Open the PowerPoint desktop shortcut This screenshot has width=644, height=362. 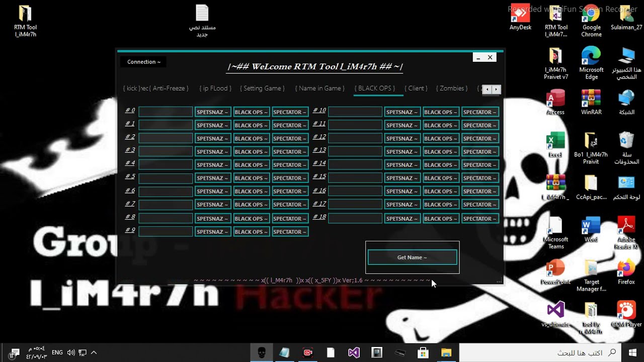click(x=555, y=272)
